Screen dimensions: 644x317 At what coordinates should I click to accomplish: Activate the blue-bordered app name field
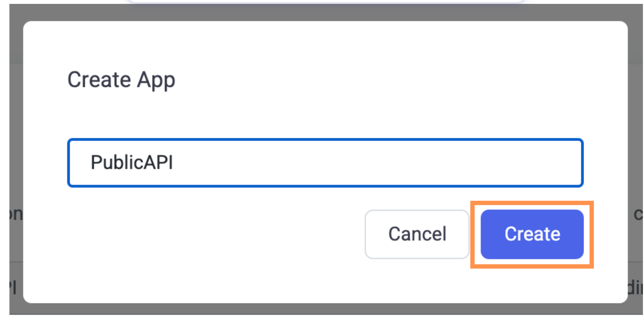[x=325, y=163]
